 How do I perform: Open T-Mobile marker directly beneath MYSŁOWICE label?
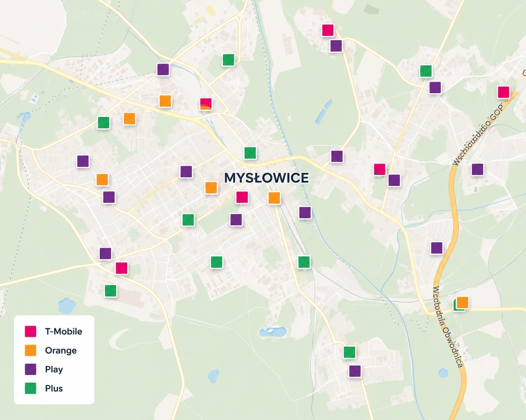(242, 197)
